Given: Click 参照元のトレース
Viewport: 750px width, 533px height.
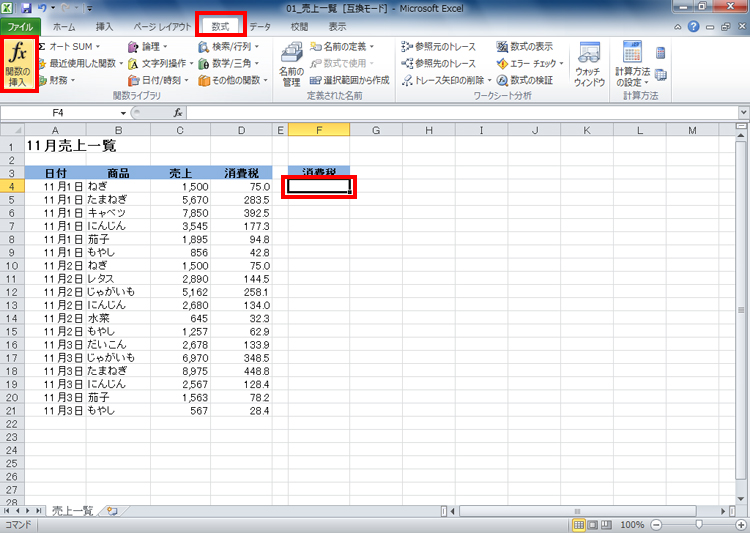Looking at the screenshot, I should 439,46.
